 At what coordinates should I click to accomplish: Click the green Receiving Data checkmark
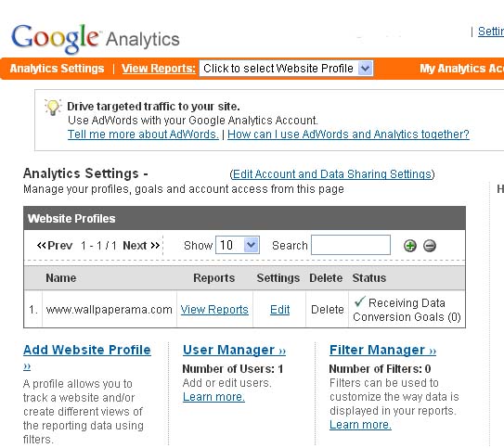(x=359, y=301)
